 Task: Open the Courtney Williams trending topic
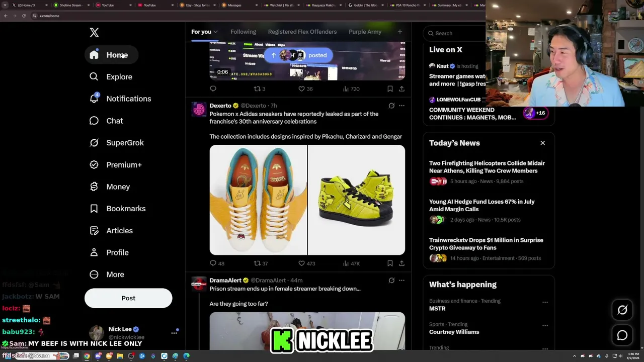454,332
